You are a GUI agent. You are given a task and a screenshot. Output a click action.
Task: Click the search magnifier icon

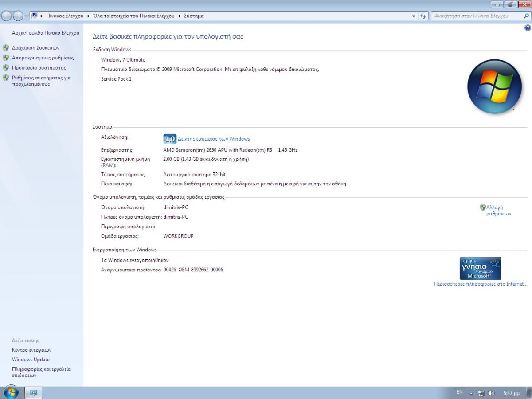(525, 16)
